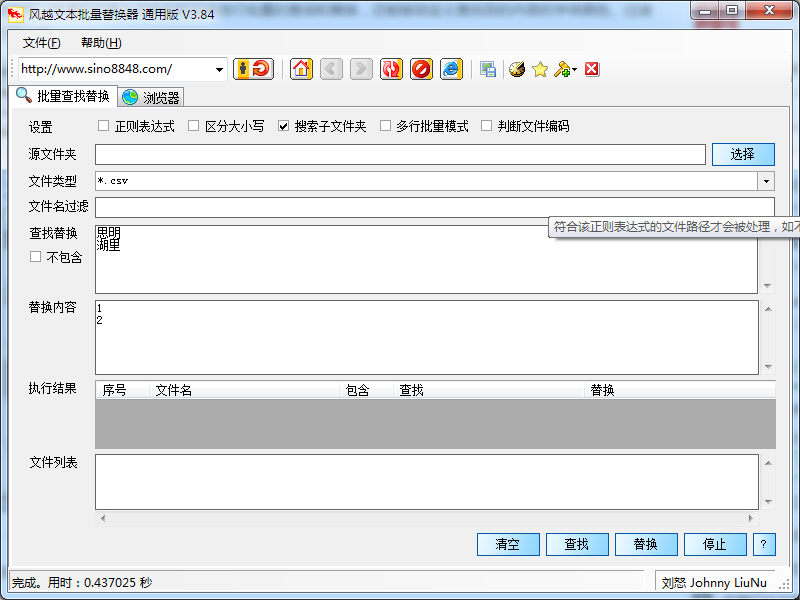Open the 帮助(H) menu
The image size is (800, 600).
pos(101,43)
